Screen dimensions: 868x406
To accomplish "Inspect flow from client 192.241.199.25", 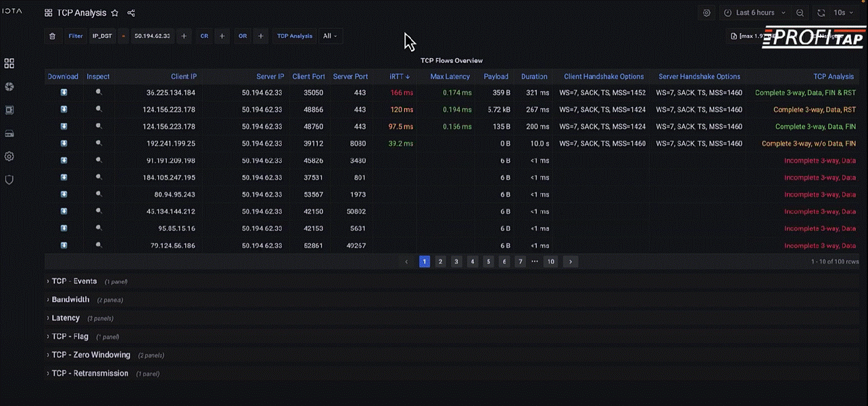I will click(99, 143).
